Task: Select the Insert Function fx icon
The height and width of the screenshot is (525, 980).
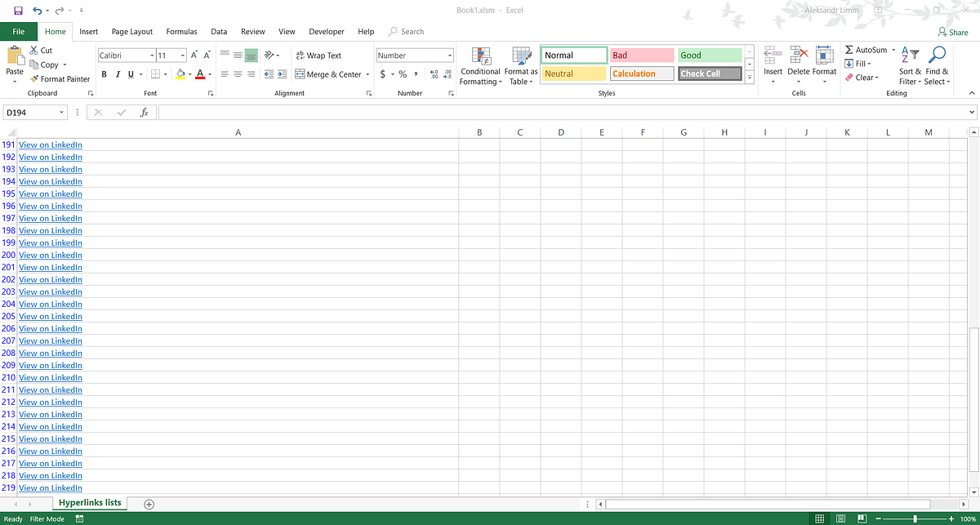Action: click(145, 112)
